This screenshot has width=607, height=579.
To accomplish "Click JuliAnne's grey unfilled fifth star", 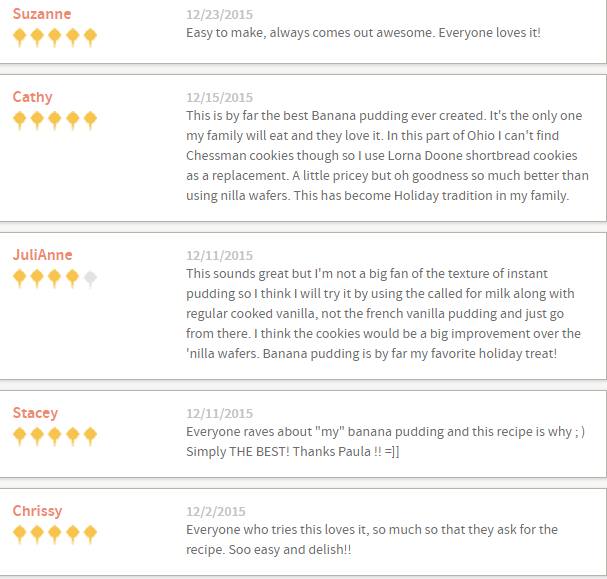I will (x=90, y=278).
